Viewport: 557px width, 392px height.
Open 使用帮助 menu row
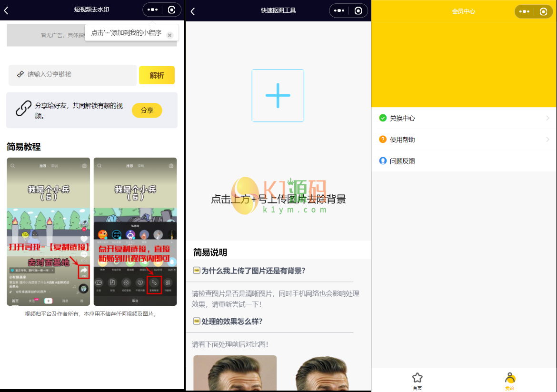[x=464, y=139]
